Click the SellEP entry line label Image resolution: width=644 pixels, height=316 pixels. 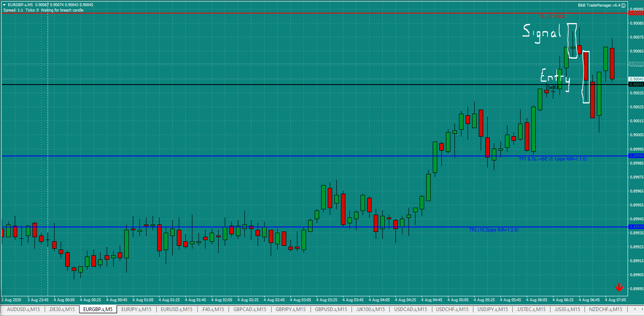click(553, 87)
